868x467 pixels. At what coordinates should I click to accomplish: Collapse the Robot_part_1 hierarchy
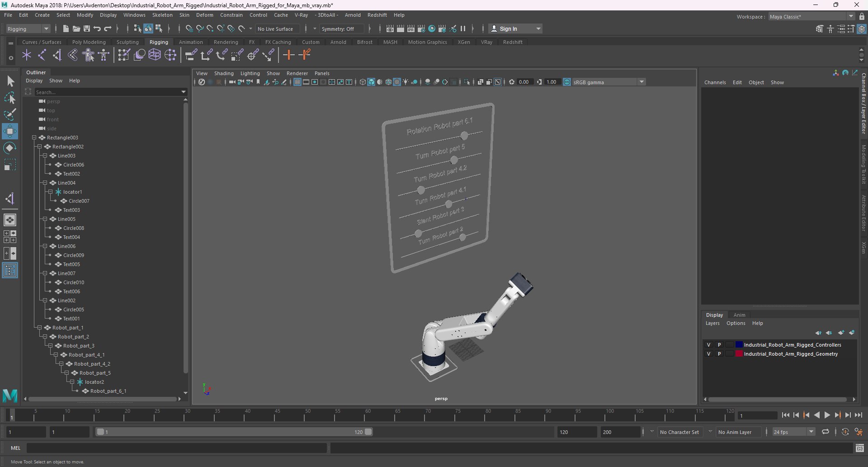coord(39,328)
